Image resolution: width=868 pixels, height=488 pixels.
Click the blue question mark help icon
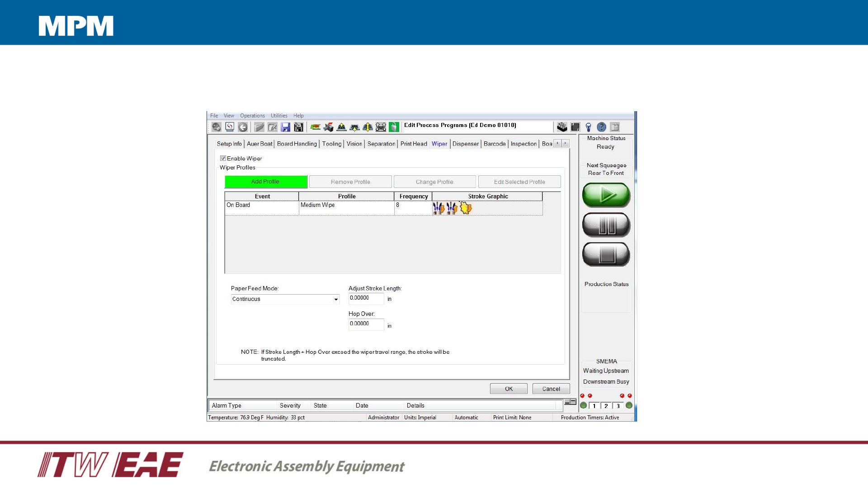pos(601,127)
